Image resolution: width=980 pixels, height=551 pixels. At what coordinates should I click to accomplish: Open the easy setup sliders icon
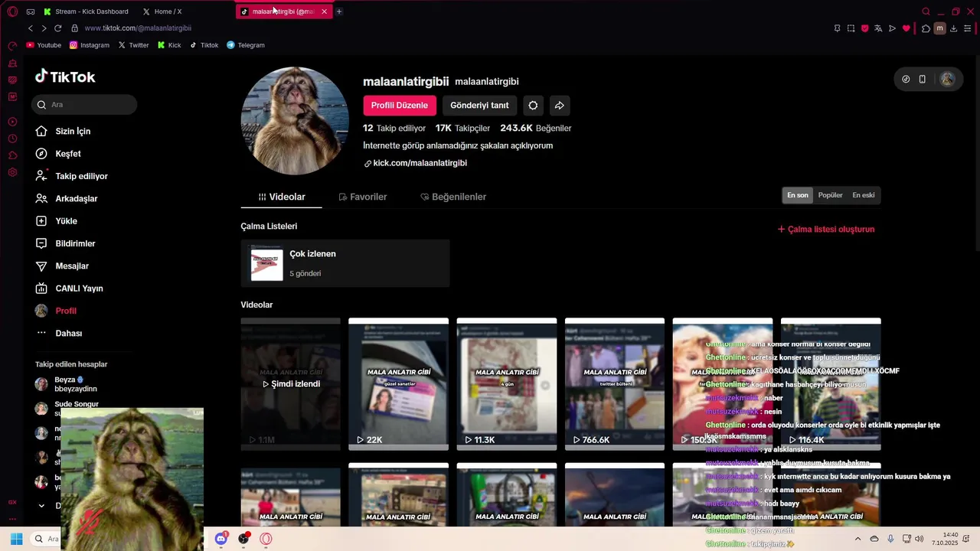[x=968, y=28]
